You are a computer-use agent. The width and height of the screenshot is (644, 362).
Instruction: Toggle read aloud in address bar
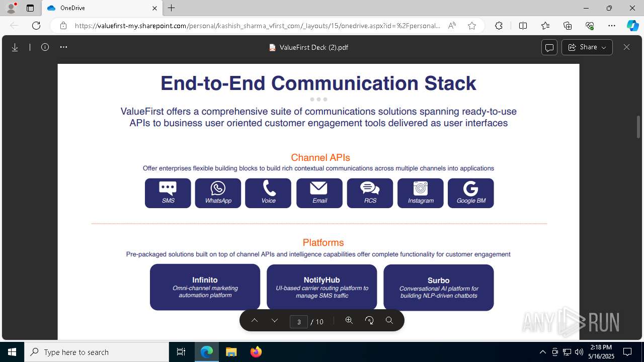[x=452, y=26]
